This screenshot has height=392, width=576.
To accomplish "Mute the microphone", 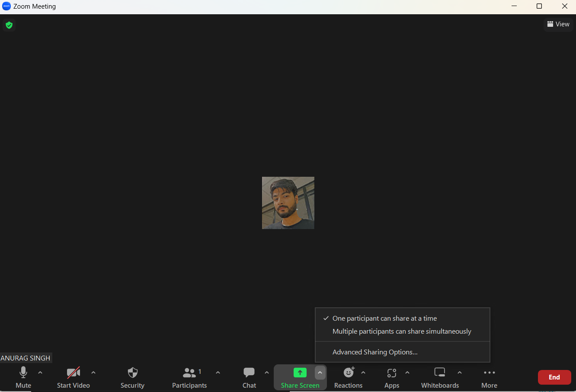I will (23, 377).
